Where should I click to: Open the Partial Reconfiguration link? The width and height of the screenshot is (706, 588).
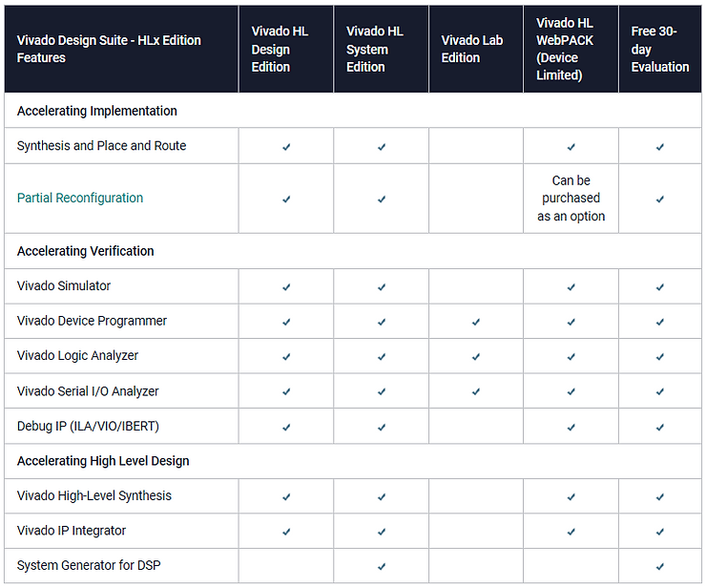(x=80, y=199)
